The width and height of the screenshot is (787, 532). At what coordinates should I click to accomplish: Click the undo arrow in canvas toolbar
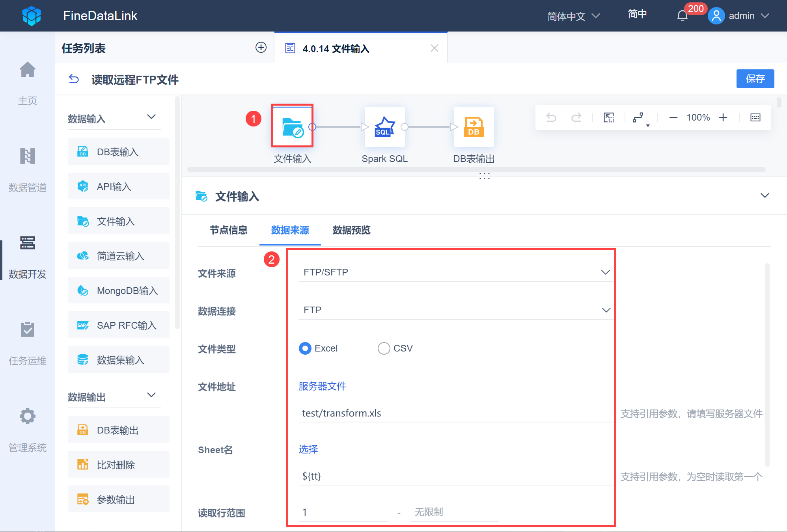click(551, 117)
